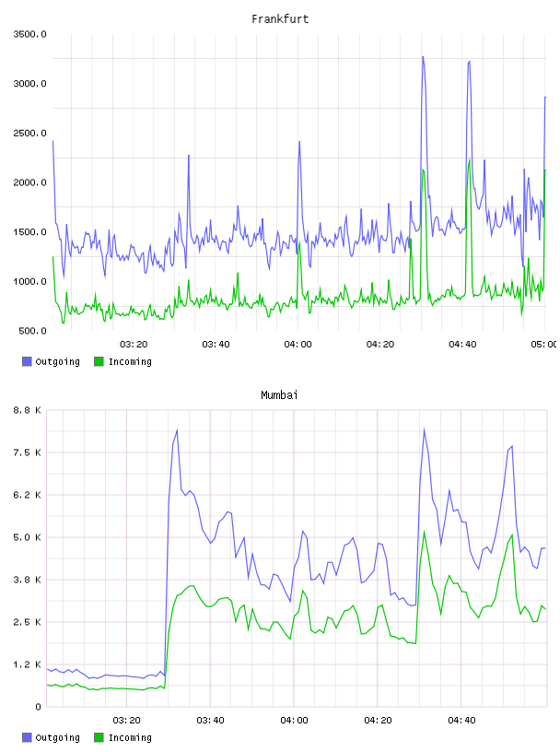Click the 3.8 K y-axis label
This screenshot has height=752, width=560.
click(x=28, y=580)
